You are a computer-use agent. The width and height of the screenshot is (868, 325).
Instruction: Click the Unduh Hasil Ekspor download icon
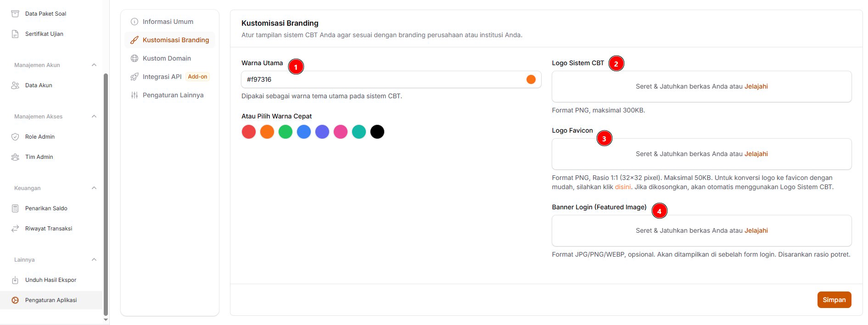(15, 280)
